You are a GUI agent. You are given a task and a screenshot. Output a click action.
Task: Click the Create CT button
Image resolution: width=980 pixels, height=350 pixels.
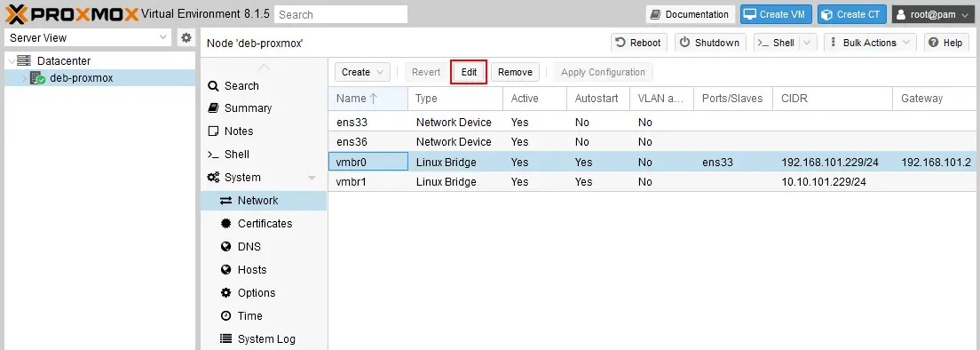point(852,14)
